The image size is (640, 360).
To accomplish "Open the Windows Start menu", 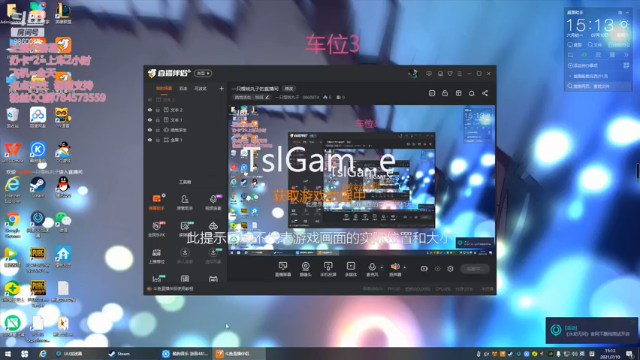I will [8, 353].
